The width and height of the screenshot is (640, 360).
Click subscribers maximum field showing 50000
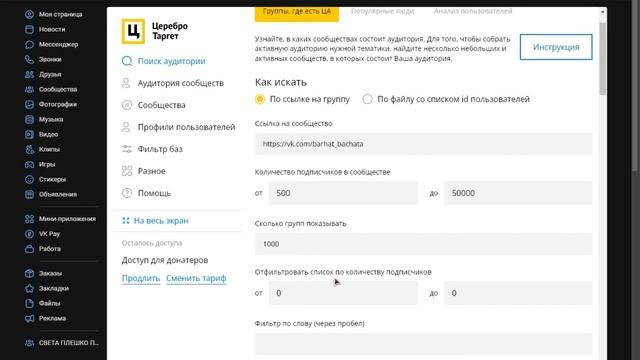(518, 193)
